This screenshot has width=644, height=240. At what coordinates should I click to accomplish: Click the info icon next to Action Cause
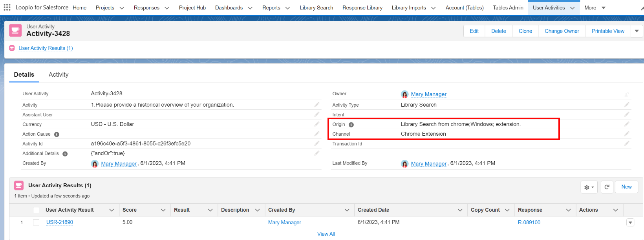click(57, 134)
